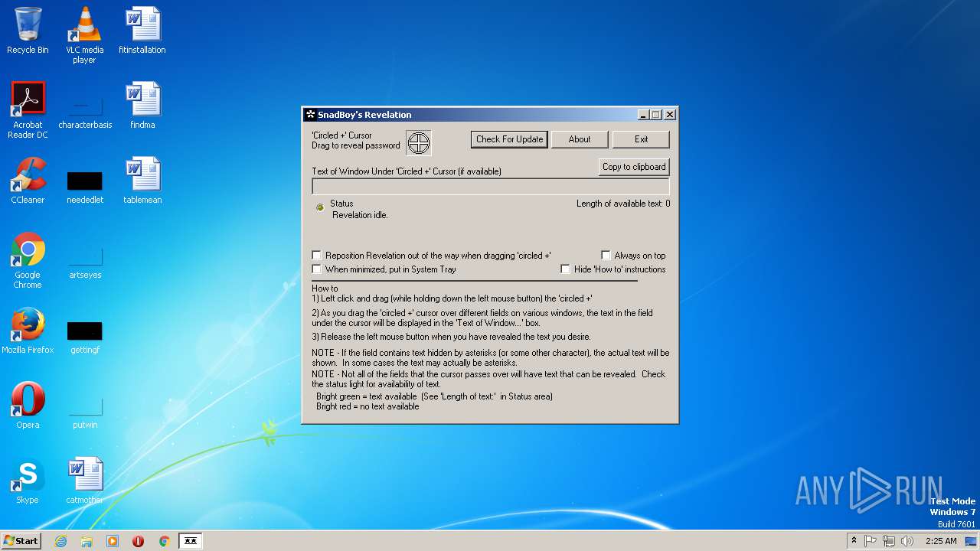The image size is (980, 551).
Task: Minimize the SnadBoy's Revelation window
Action: coord(643,115)
